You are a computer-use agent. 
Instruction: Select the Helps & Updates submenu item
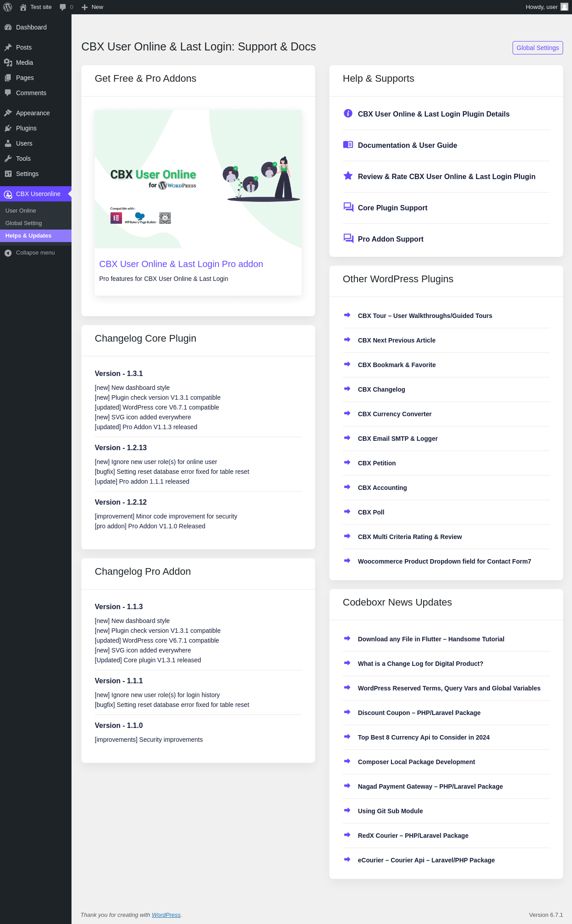point(36,236)
